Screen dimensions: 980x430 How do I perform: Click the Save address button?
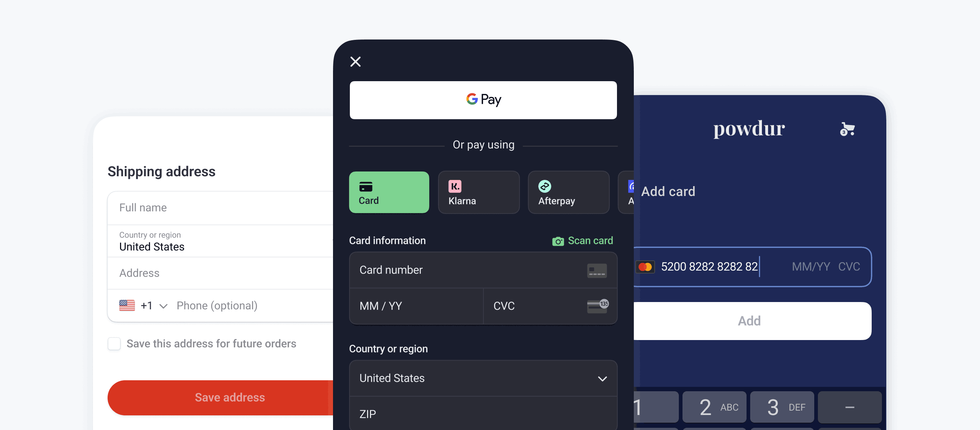click(229, 397)
